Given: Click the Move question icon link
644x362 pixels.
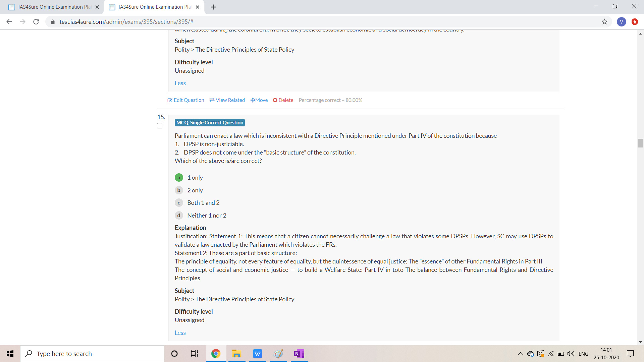Looking at the screenshot, I should point(259,100).
